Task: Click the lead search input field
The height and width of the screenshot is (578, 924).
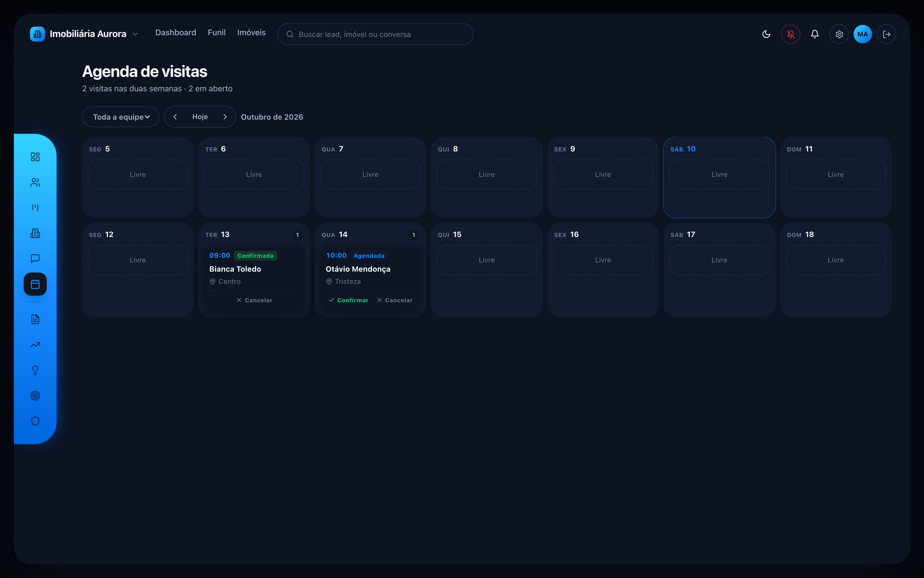Action: point(375,34)
